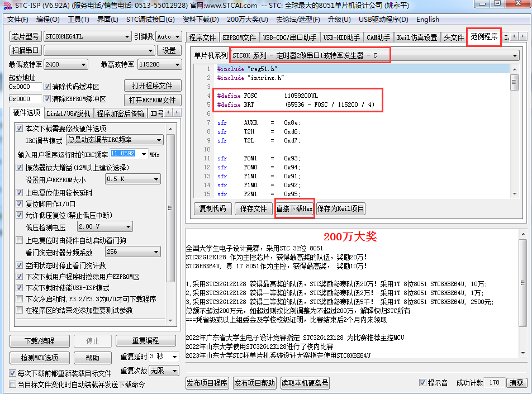Viewport: 532px width, 394px height.
Task: Toggle '本次下载需要修改硬件选项' checkbox
Action: (x=20, y=129)
